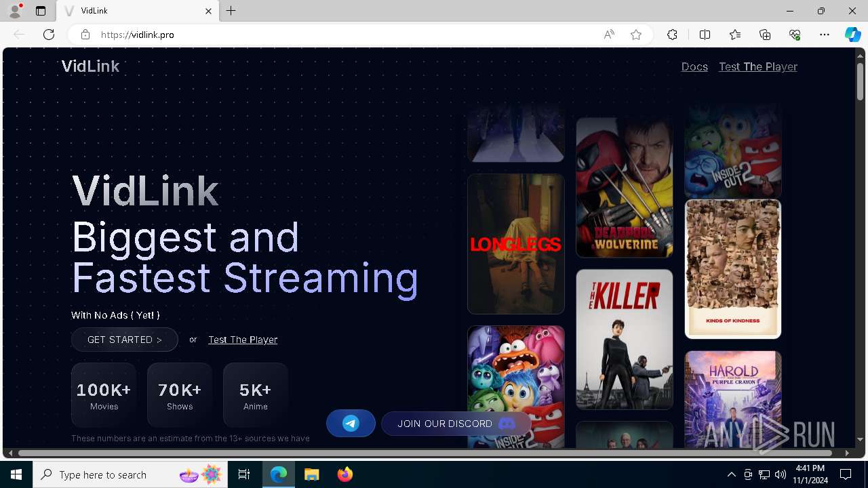
Task: Click the 5K+ Anime stat card
Action: pyautogui.click(x=256, y=395)
